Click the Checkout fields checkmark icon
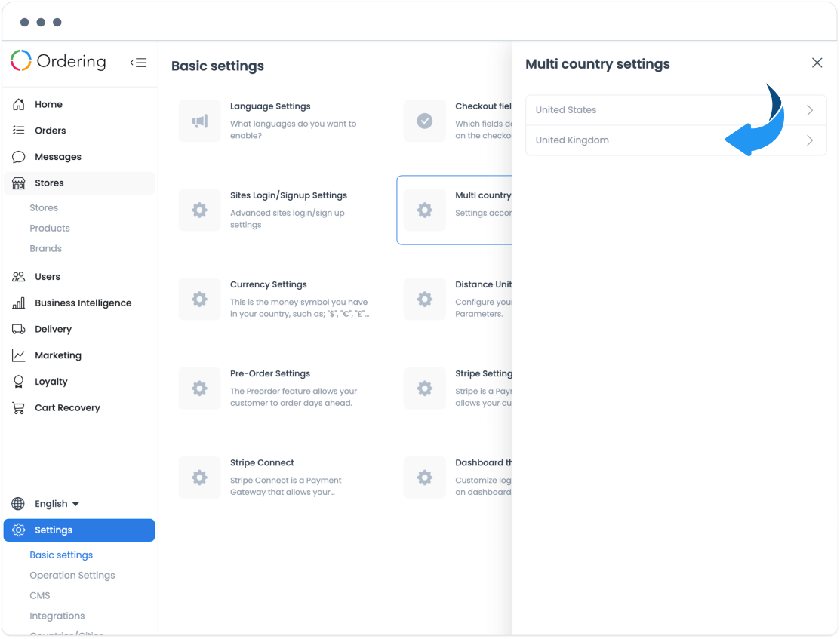The image size is (840, 639). point(425,121)
